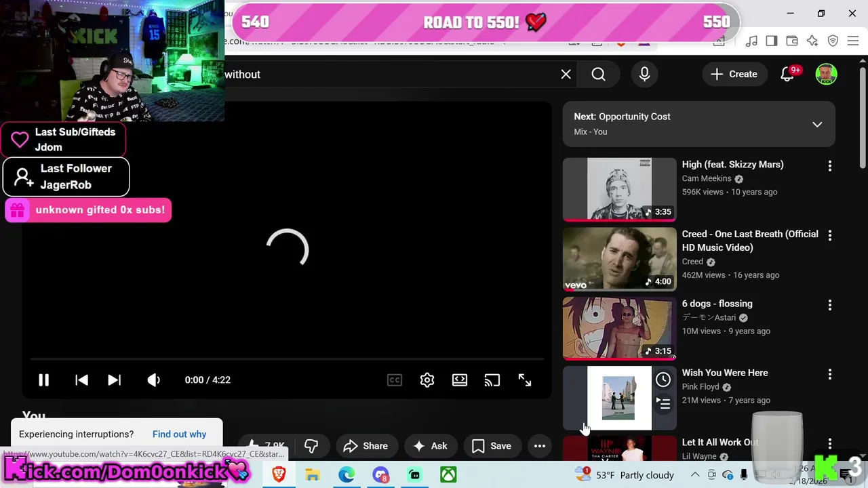This screenshot has width=868, height=488.
Task: Open the YouTube notifications bell
Action: (788, 75)
